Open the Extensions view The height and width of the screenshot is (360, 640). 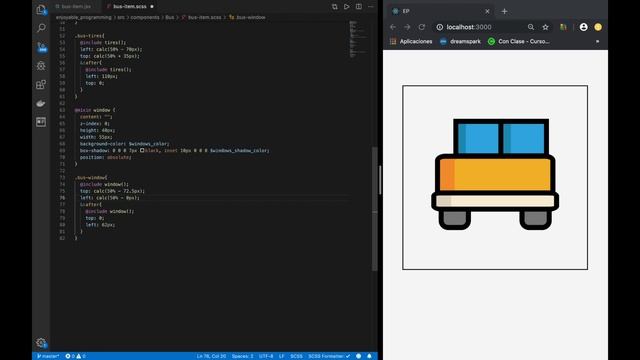41,84
